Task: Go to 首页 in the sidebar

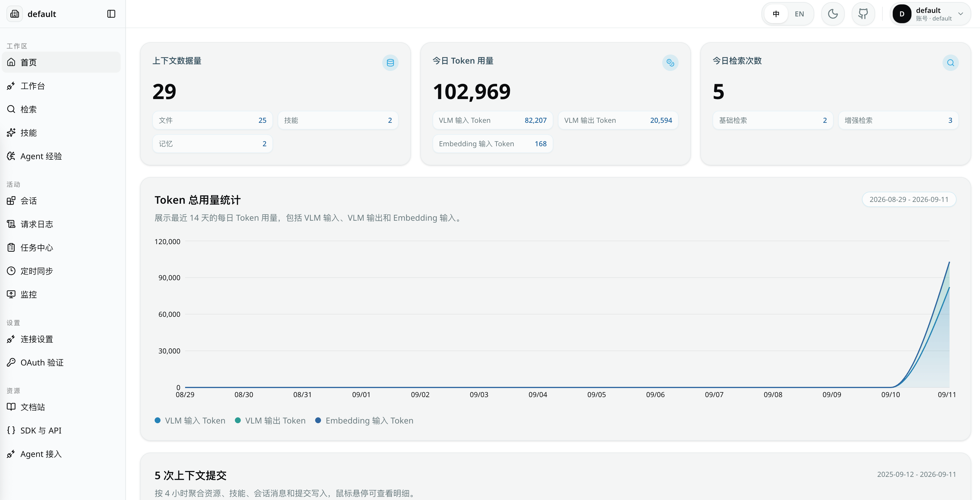Action: (61, 62)
